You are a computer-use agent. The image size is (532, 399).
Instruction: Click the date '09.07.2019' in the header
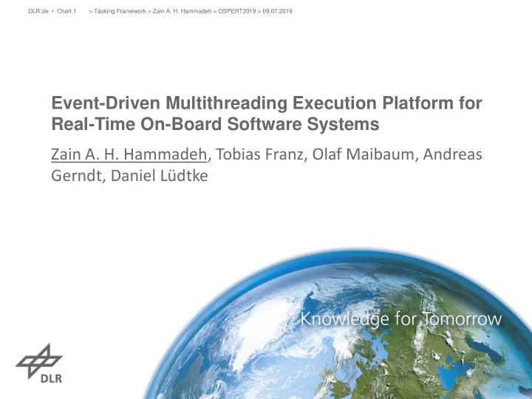point(277,11)
